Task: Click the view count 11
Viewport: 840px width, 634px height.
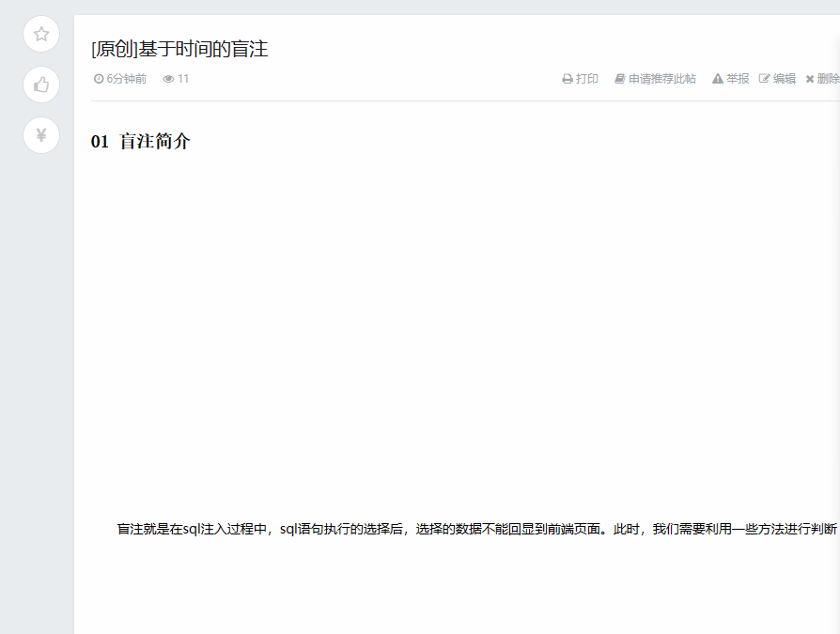Action: 176,79
